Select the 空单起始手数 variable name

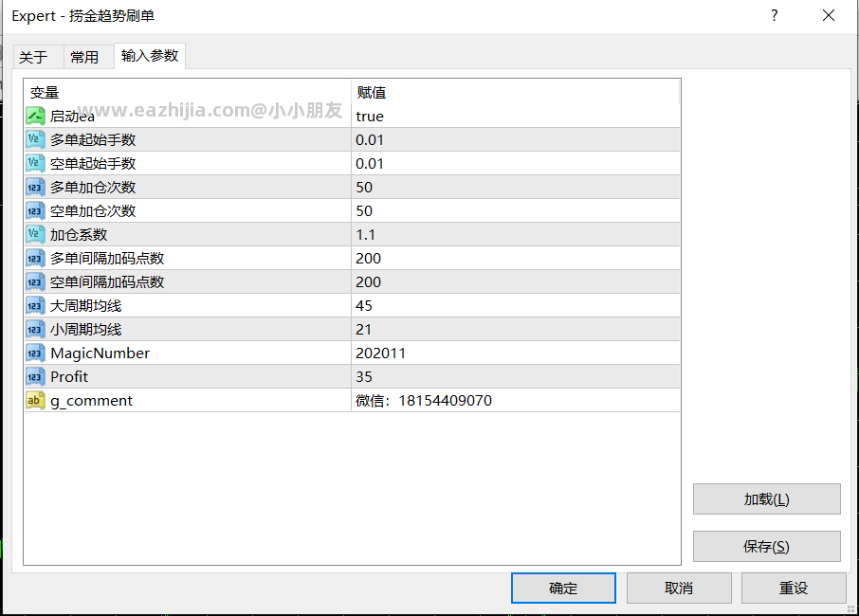pos(93,163)
